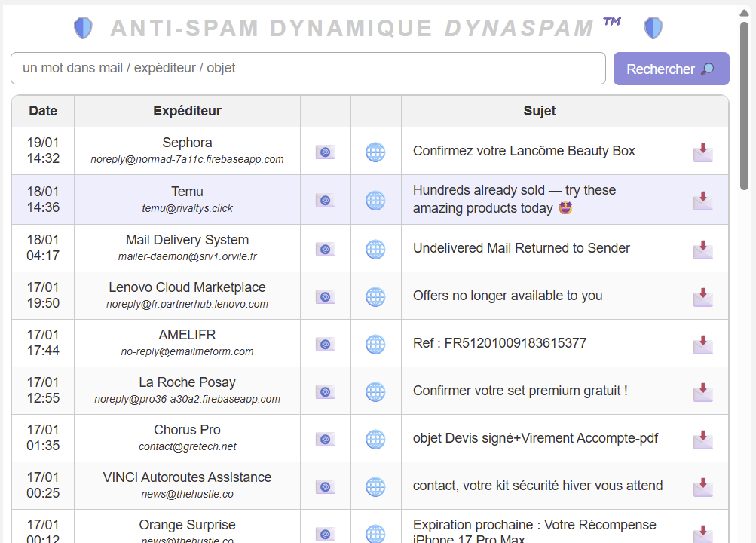Click the globe icon in Temu row
Screen dimensions: 756x543
(x=375, y=201)
